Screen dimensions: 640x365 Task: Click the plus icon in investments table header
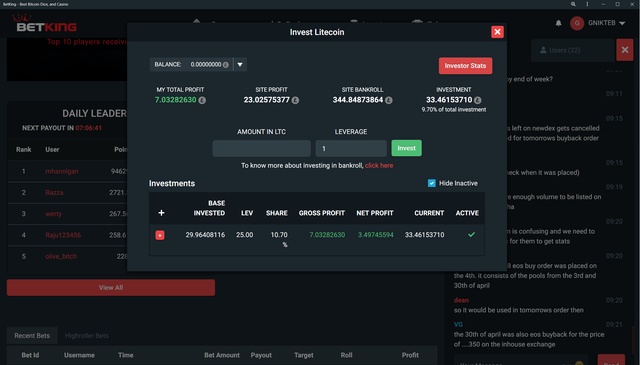[162, 213]
